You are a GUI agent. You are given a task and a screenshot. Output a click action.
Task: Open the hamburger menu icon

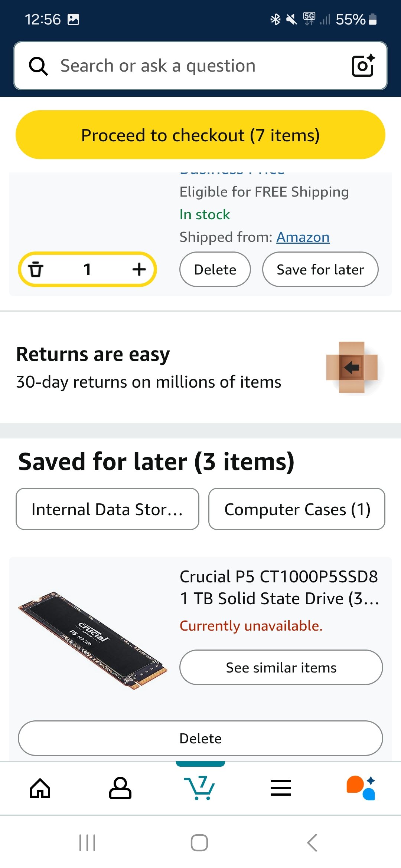click(280, 788)
